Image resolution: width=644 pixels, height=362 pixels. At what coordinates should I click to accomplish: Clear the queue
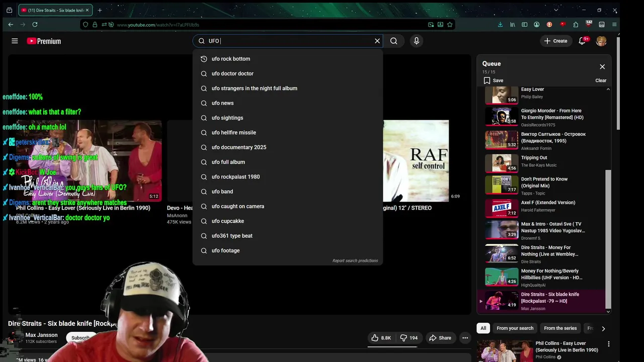pyautogui.click(x=601, y=80)
